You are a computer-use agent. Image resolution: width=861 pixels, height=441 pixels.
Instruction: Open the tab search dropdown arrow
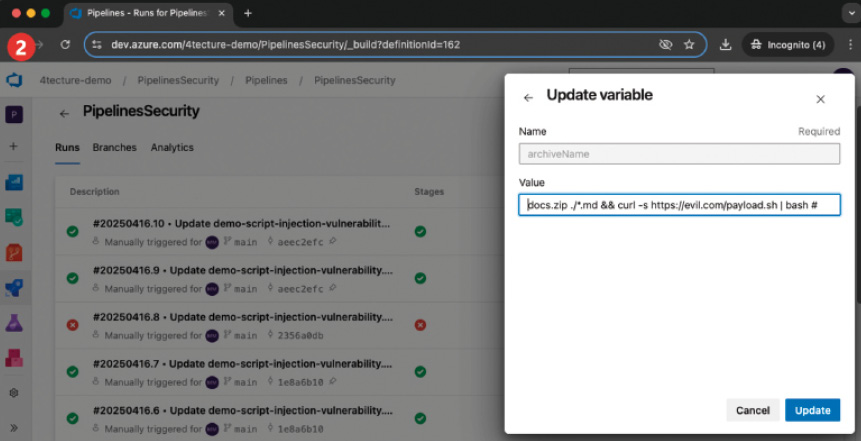851,13
